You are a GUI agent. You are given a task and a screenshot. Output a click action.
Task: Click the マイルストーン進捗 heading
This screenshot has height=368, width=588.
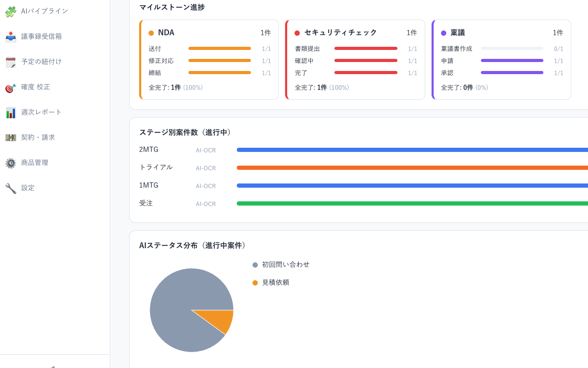(172, 7)
